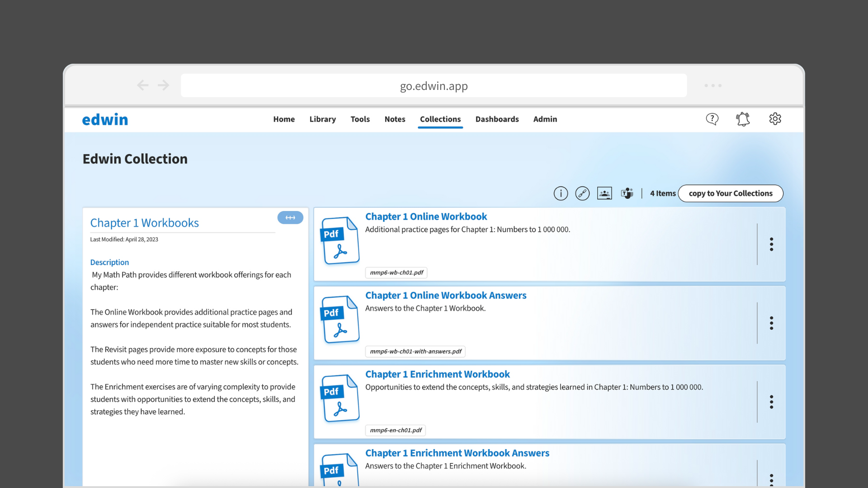
Task: Click the share with class people icon
Action: (604, 193)
